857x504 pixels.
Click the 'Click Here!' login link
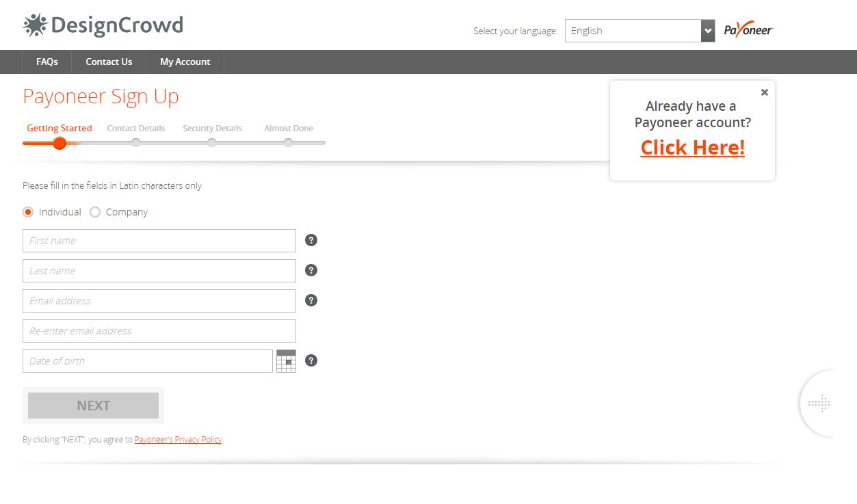(693, 147)
